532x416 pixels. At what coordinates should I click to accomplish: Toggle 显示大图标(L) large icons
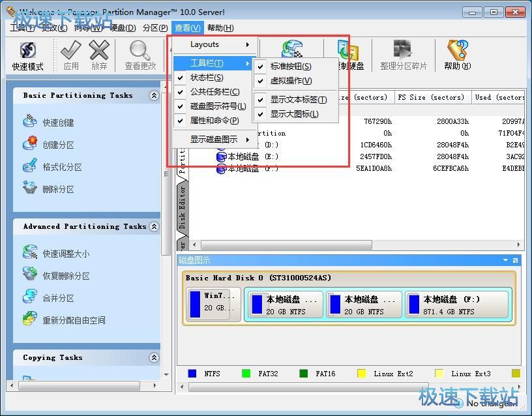(295, 114)
